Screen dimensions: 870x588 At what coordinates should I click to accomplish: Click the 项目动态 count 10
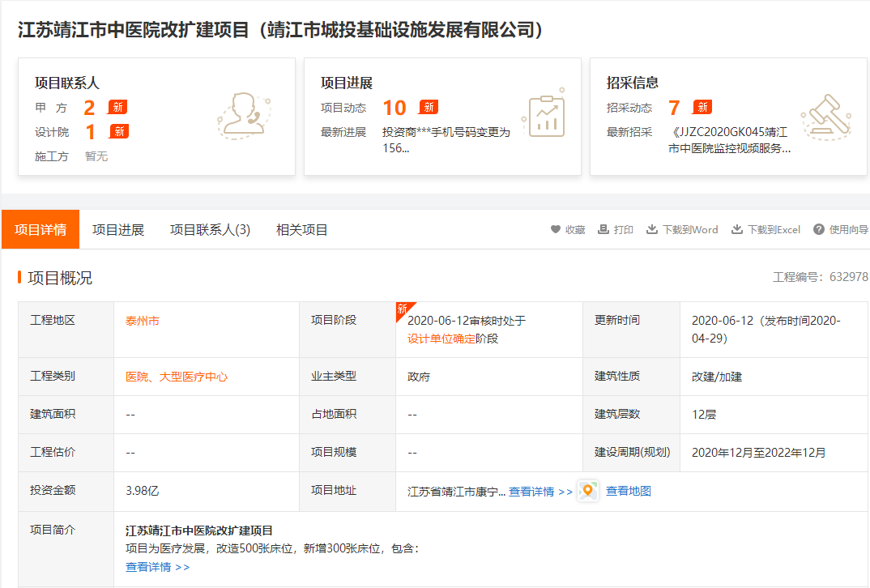click(x=394, y=108)
